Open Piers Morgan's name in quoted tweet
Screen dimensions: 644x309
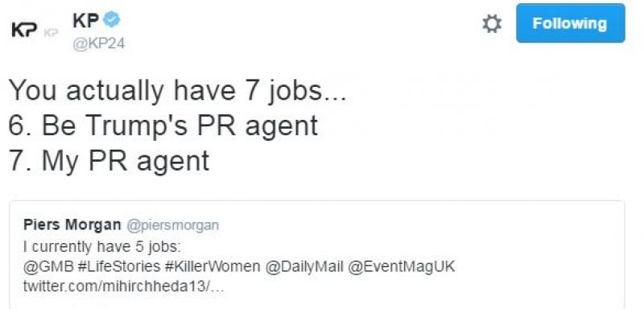pos(72,225)
